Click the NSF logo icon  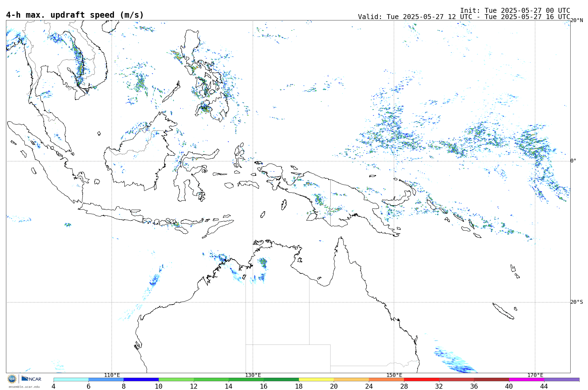pyautogui.click(x=12, y=379)
